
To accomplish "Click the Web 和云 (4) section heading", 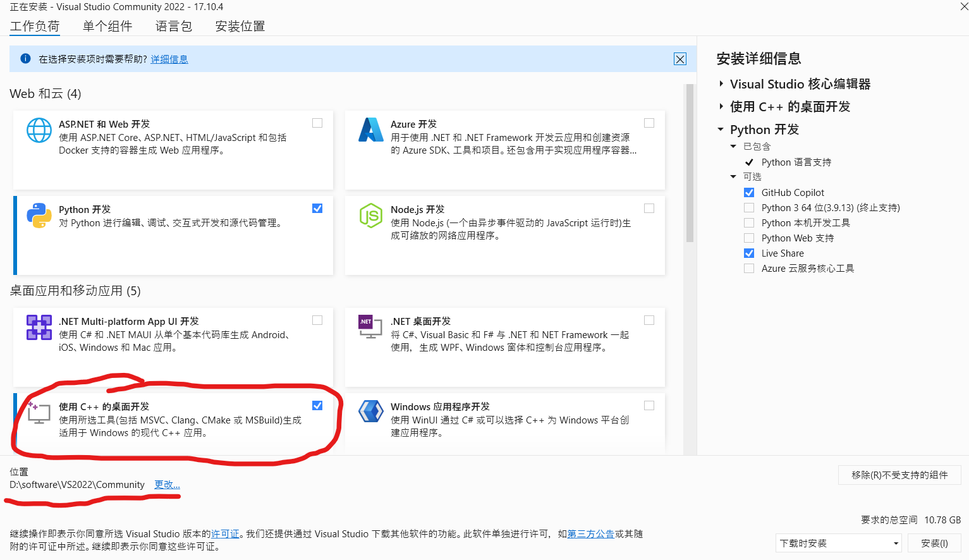I will (46, 94).
